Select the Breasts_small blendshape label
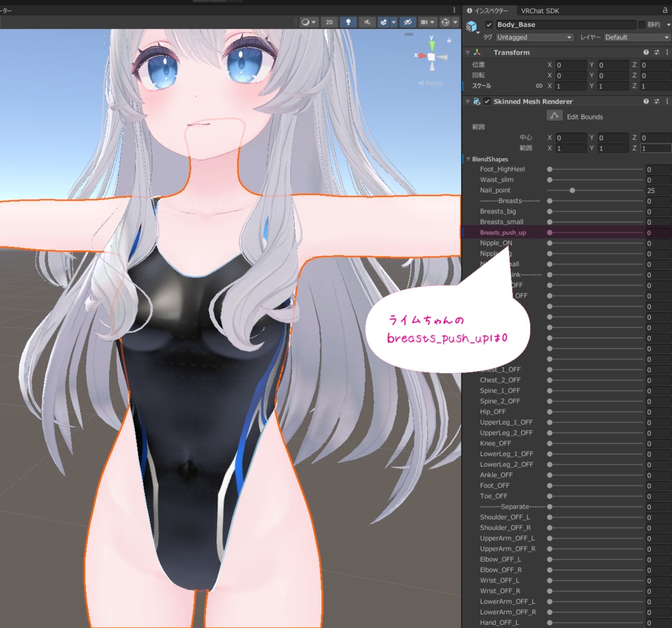 click(x=501, y=222)
